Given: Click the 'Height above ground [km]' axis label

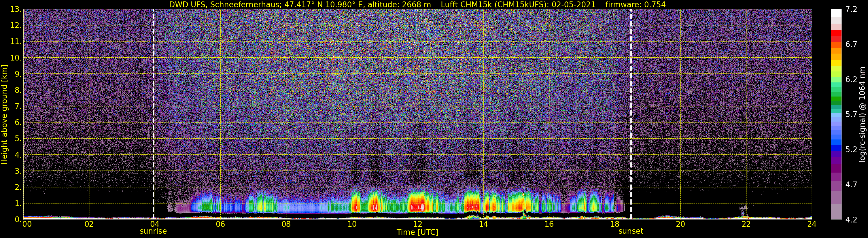Looking at the screenshot, I should coord(4,114).
